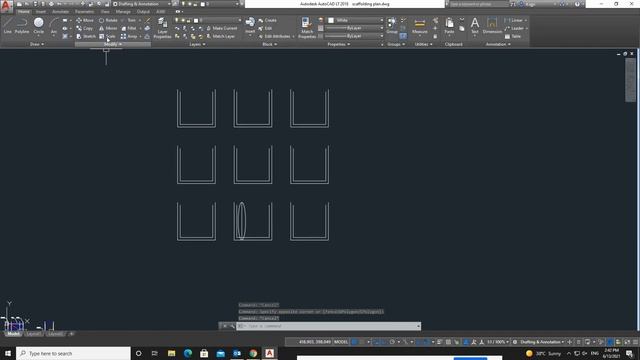Click the vertical scrollbar in drawing area
Image resolution: width=640 pixels, height=360 pixels.
(x=630, y=80)
